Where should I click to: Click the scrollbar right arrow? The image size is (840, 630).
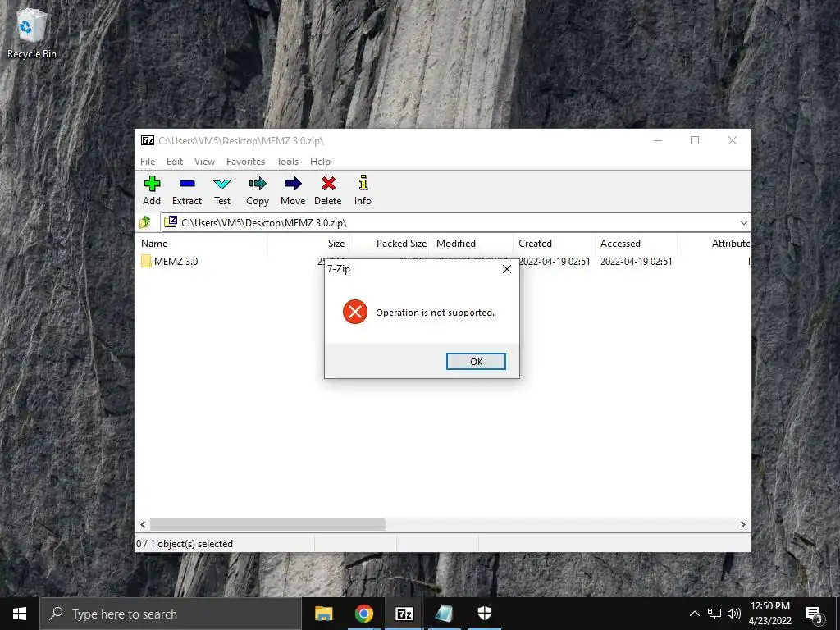coord(742,524)
